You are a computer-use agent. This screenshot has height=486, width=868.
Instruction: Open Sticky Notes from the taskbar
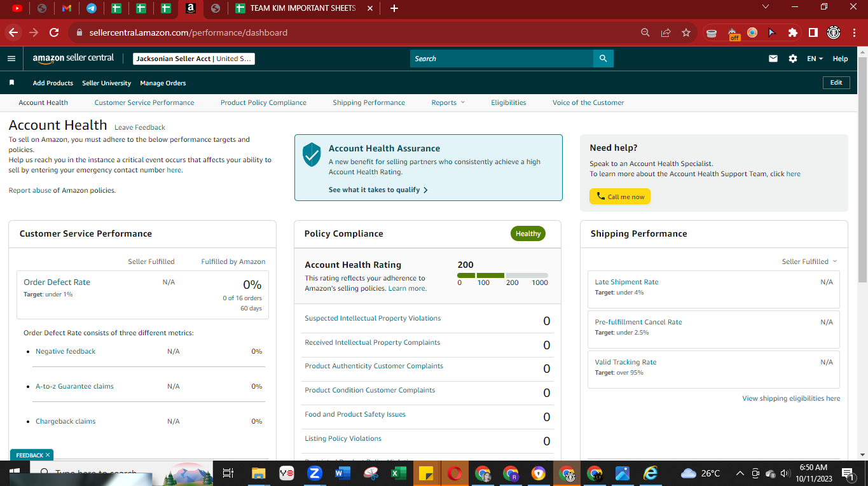tap(426, 473)
